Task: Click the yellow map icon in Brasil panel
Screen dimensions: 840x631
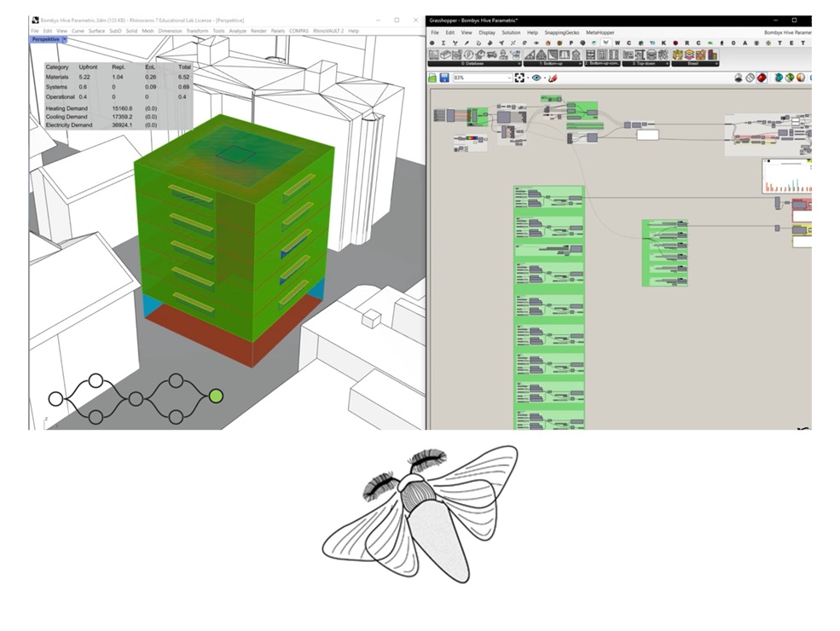Action: (x=678, y=55)
